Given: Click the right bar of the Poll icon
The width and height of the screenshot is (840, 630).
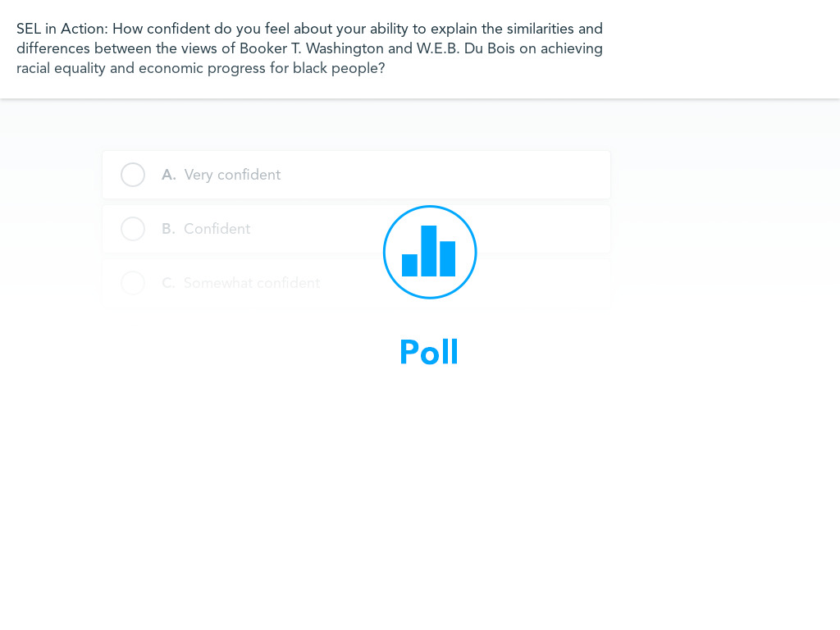Looking at the screenshot, I should [x=448, y=258].
